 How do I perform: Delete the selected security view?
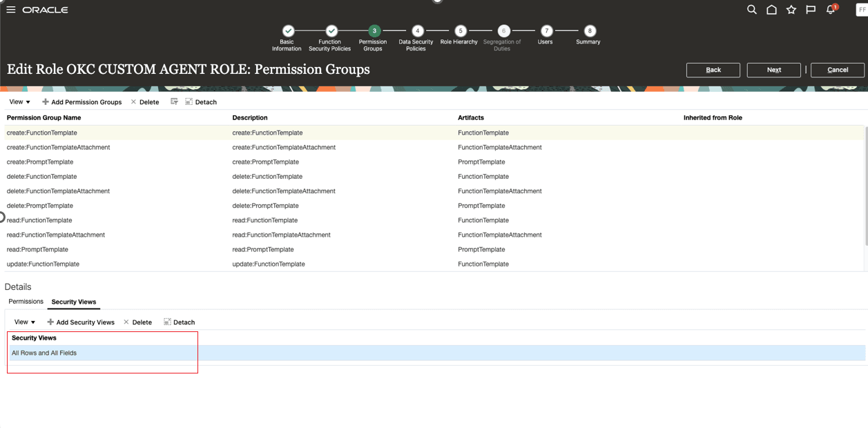(137, 322)
